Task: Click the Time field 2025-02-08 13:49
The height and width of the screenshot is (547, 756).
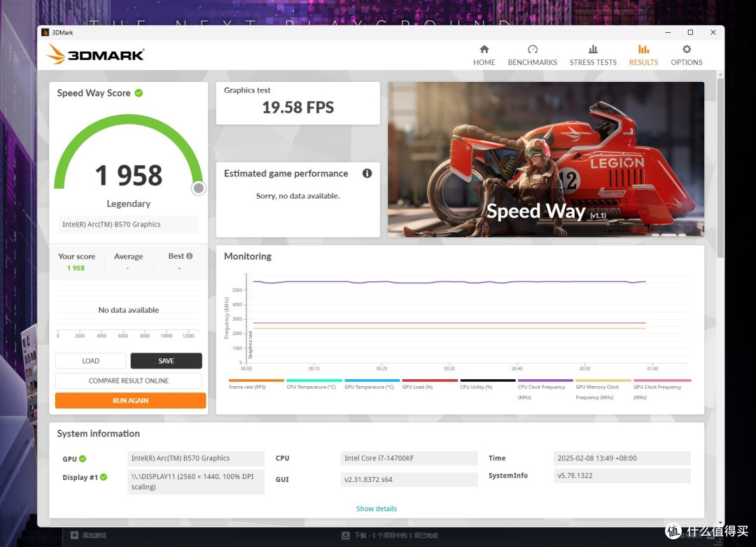Action: (622, 458)
